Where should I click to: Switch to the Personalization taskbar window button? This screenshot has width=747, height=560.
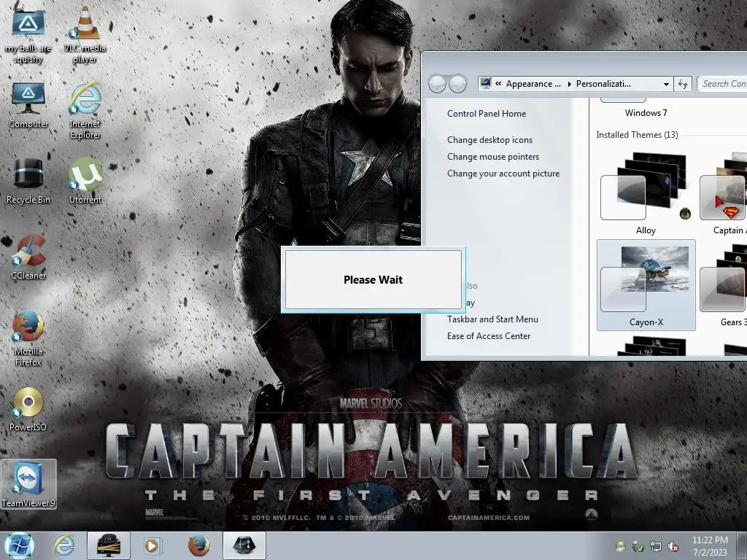[109, 545]
